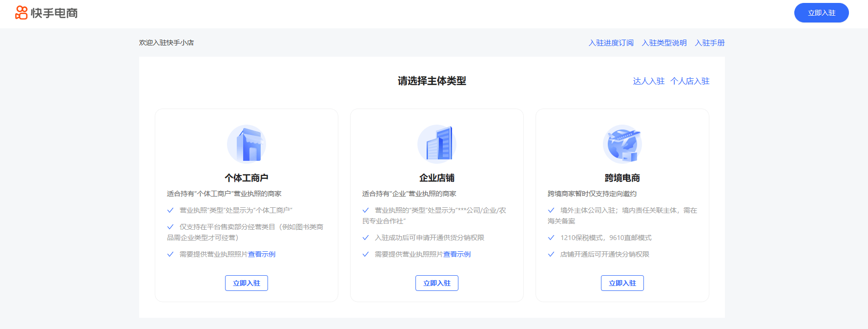Select 个人店入驻 option
The width and height of the screenshot is (868, 329).
coord(690,81)
